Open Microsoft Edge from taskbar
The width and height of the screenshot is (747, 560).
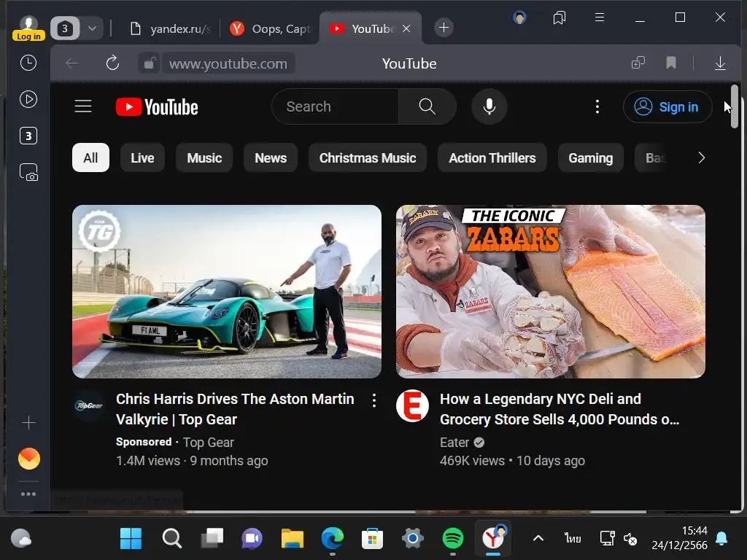pos(332,539)
